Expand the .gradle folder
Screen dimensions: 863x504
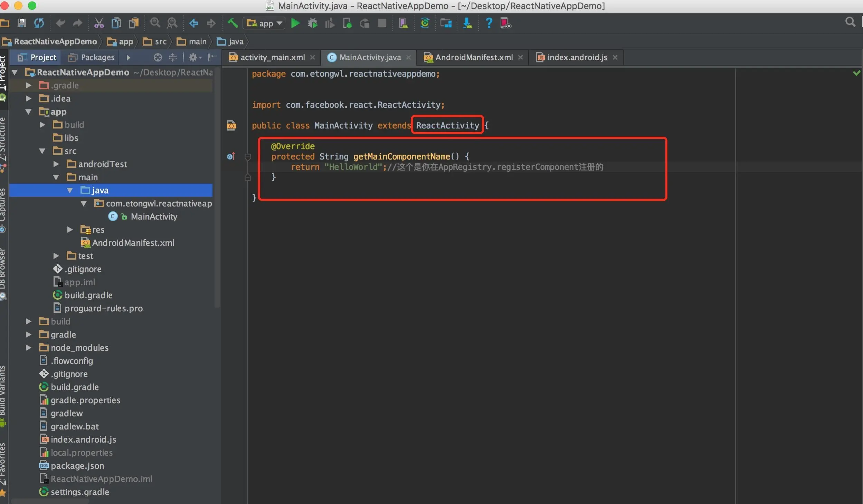point(29,86)
